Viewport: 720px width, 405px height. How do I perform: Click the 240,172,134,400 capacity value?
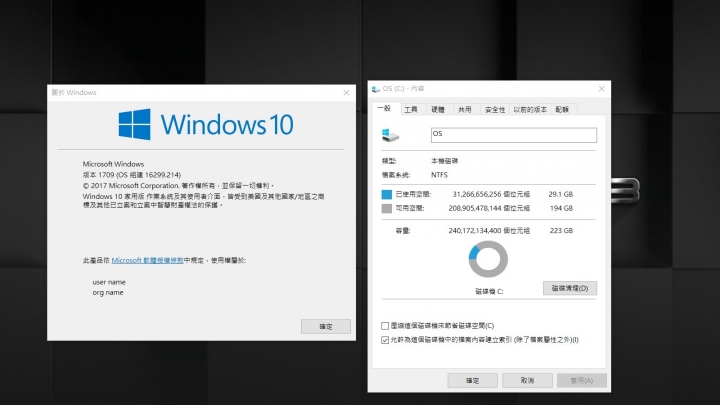[x=475, y=231]
